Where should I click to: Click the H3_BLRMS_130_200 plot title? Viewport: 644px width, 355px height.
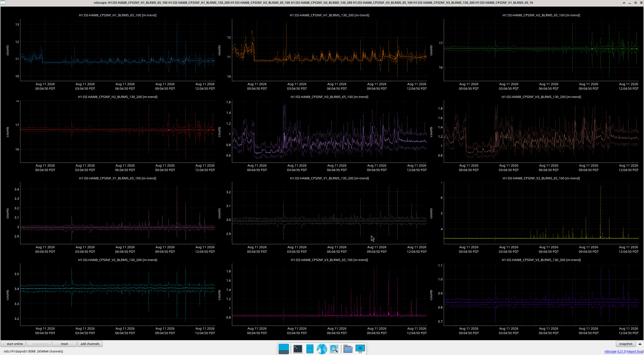[x=541, y=97]
